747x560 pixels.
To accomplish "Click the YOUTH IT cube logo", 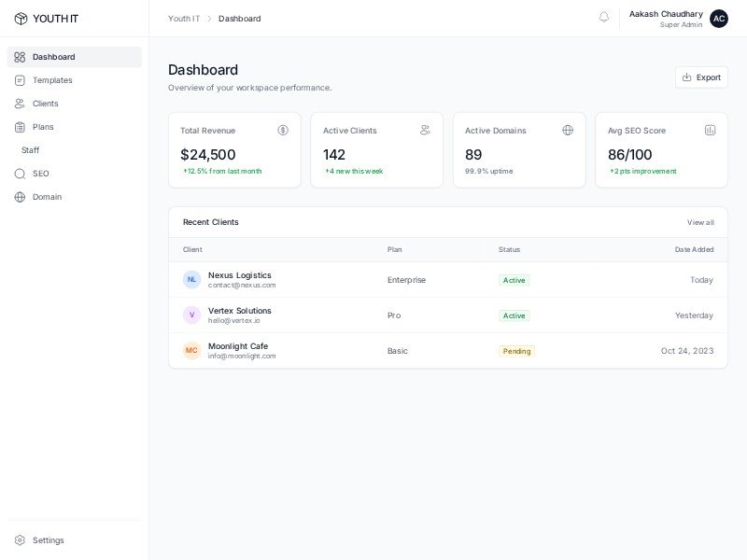I will (x=21, y=19).
